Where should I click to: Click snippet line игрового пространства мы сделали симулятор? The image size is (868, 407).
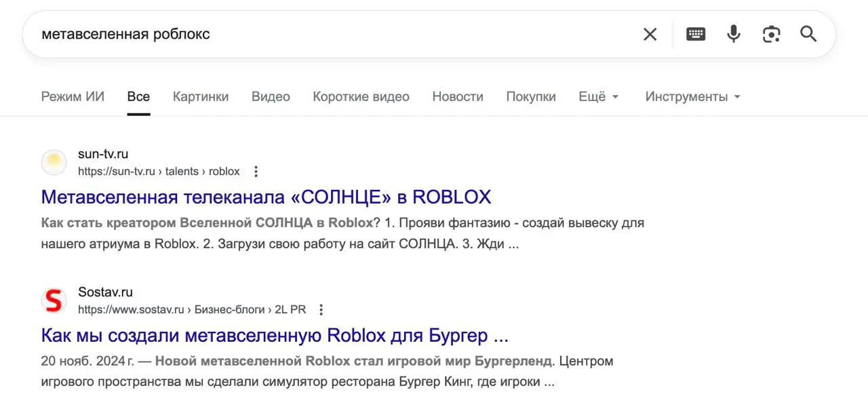click(x=298, y=382)
